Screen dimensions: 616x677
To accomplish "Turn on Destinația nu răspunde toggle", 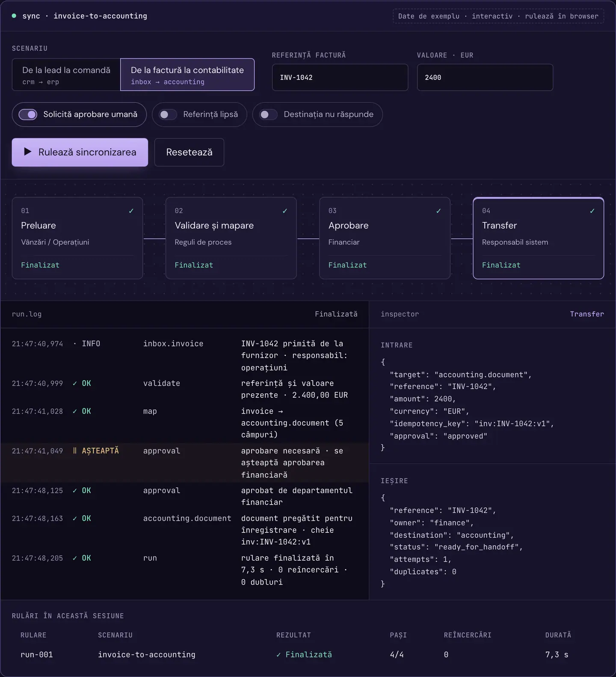I will click(268, 115).
